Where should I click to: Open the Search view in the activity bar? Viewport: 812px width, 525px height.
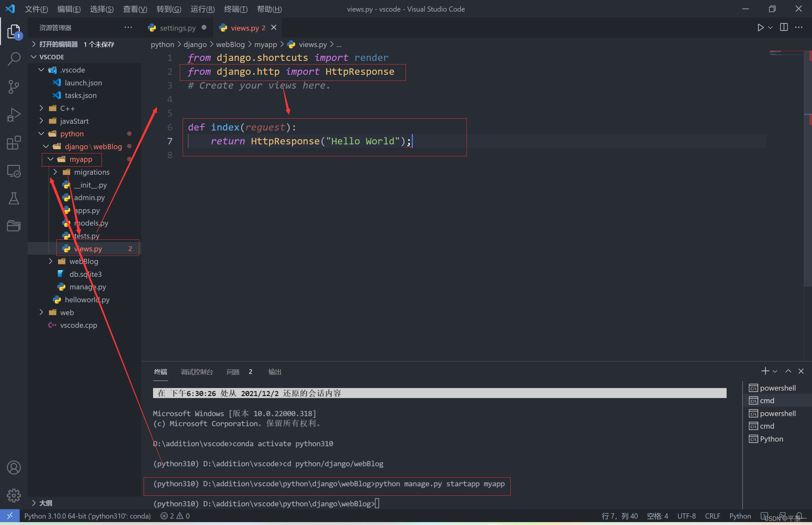[x=14, y=59]
